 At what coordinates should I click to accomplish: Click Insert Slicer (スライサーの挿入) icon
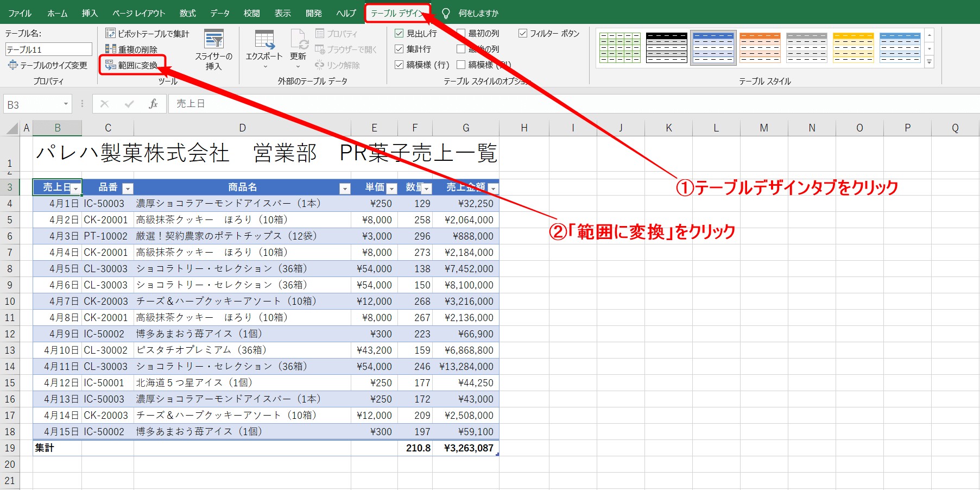[214, 39]
